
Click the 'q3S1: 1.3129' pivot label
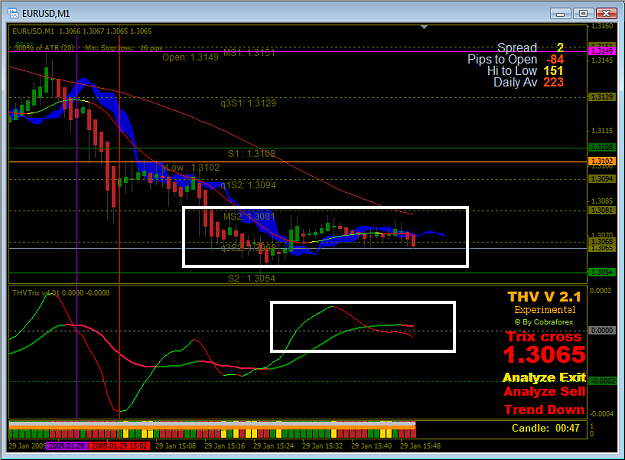[248, 103]
